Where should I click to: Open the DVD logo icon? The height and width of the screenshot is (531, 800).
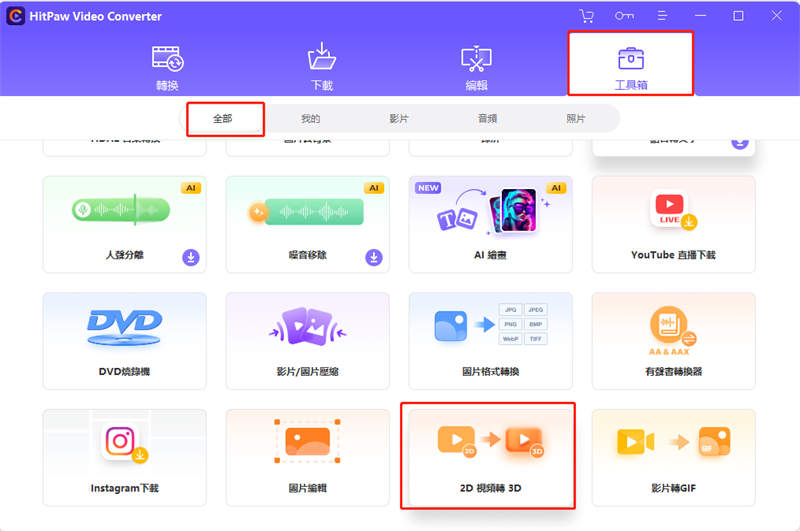click(124, 328)
